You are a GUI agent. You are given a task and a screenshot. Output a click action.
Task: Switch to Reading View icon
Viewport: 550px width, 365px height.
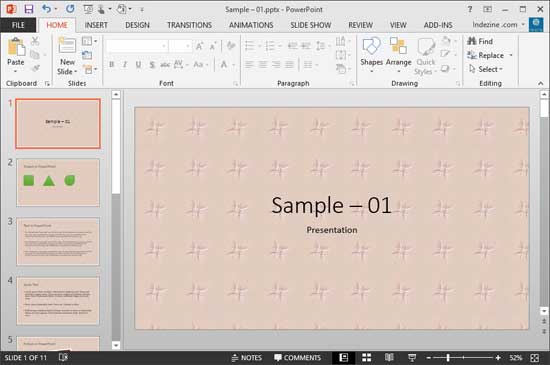pos(389,357)
